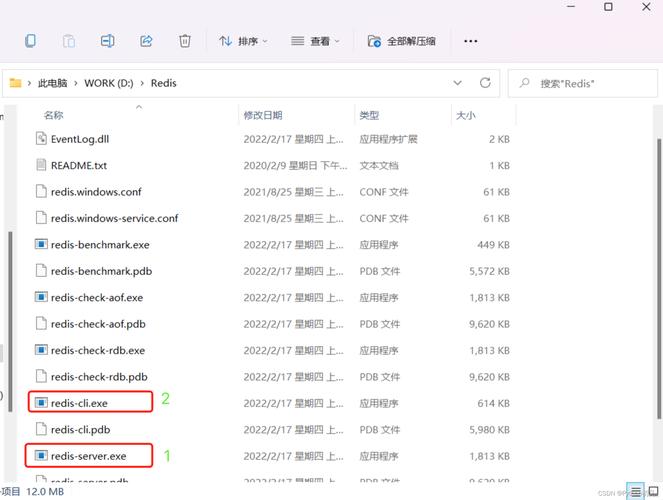Click the redis-server.exe file name
The height and width of the screenshot is (500, 663).
point(88,456)
